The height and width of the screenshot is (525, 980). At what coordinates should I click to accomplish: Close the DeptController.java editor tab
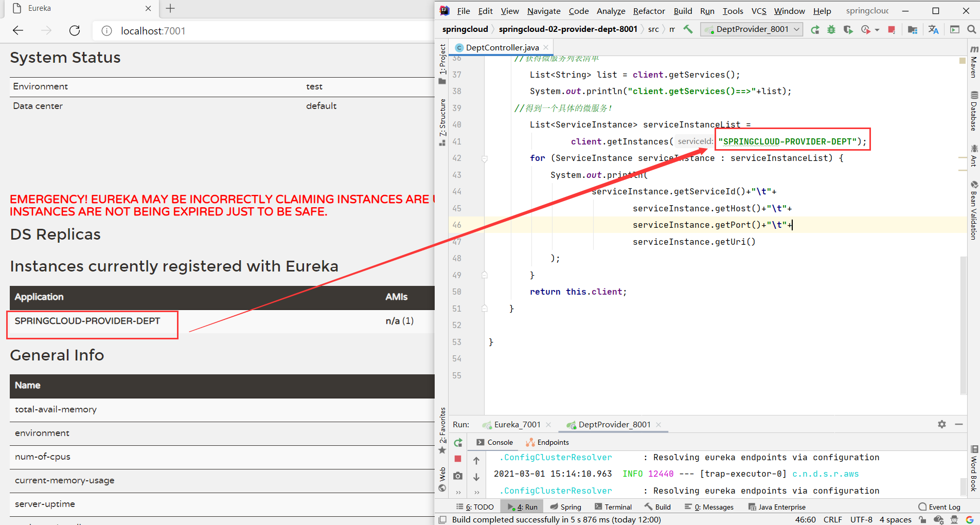coord(546,47)
